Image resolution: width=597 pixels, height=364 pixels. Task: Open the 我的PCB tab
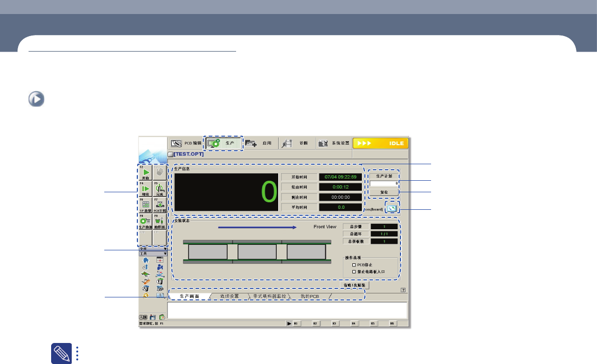click(309, 296)
